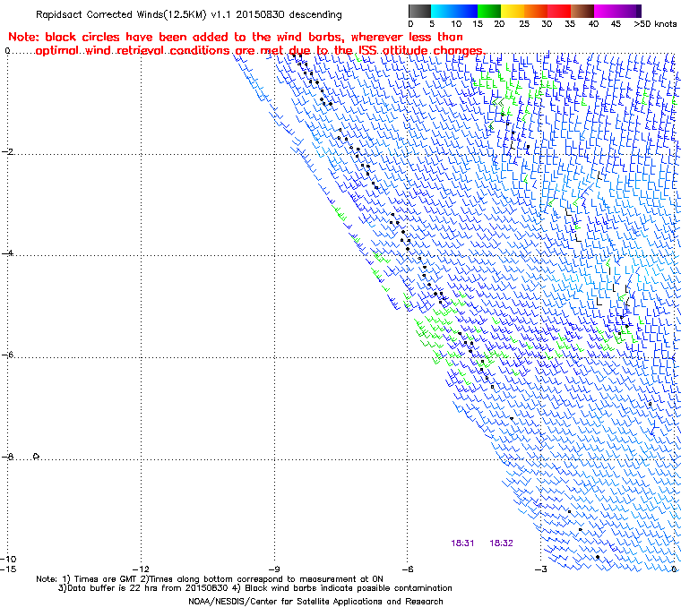Click the red 30-35 knots legend swatch
This screenshot has height=616, width=681.
pos(559,11)
